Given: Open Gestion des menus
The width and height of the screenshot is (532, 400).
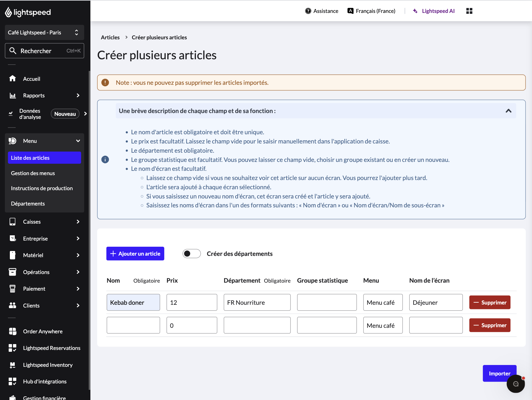Looking at the screenshot, I should pos(33,173).
